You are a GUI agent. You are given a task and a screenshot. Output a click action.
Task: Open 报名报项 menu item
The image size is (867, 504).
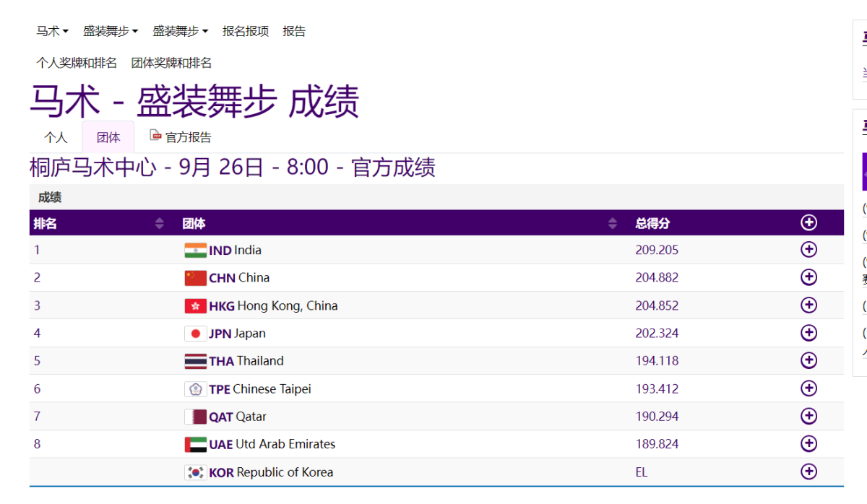tap(245, 31)
